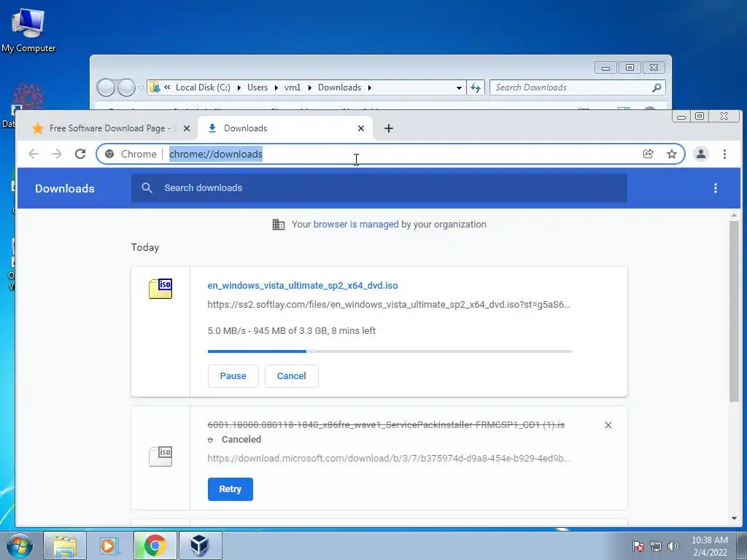Click the softlay.com download source URL

coord(389,305)
